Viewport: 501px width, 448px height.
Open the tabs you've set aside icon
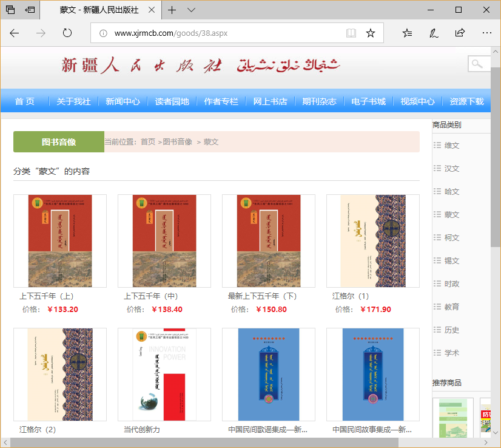[10, 10]
